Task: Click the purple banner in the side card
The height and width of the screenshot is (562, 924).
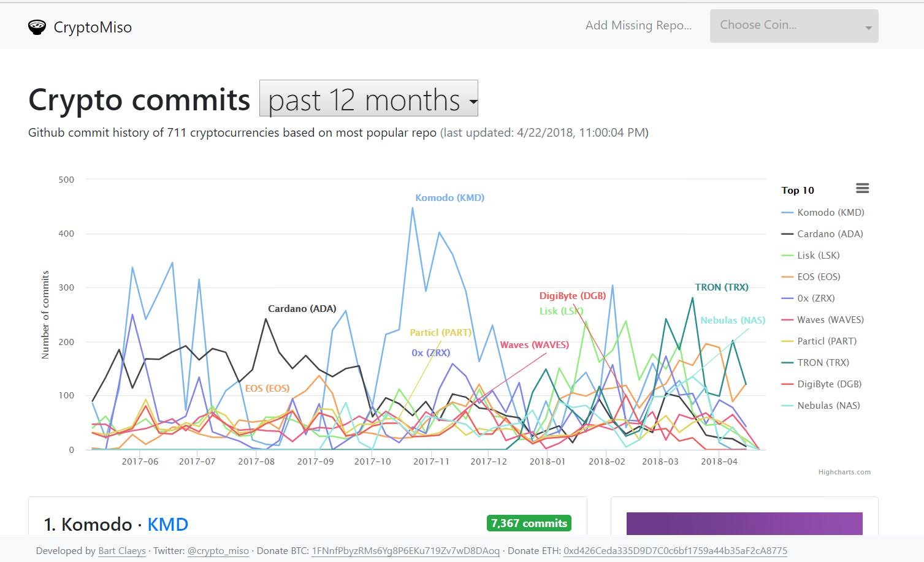Action: pos(744,523)
